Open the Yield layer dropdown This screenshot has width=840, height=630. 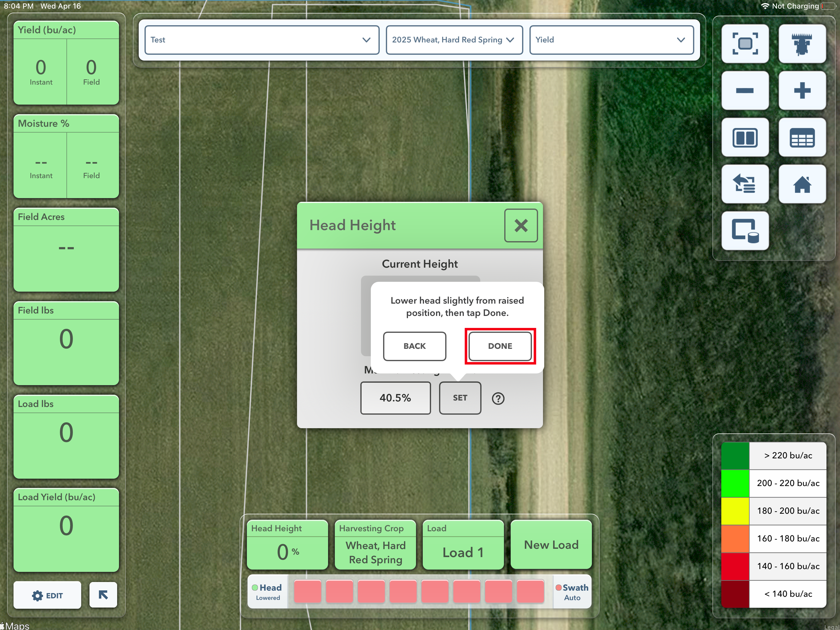click(x=611, y=40)
